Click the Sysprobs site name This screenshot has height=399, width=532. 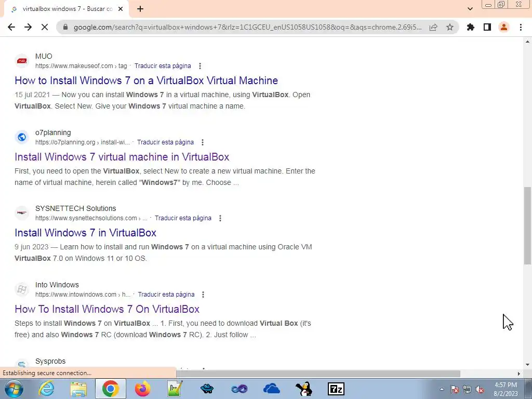[50, 361]
